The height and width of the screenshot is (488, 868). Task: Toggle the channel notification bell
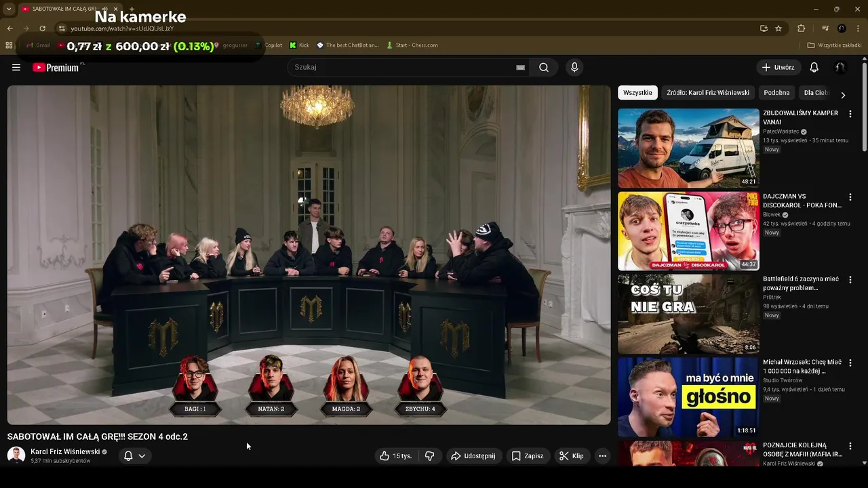[128, 456]
